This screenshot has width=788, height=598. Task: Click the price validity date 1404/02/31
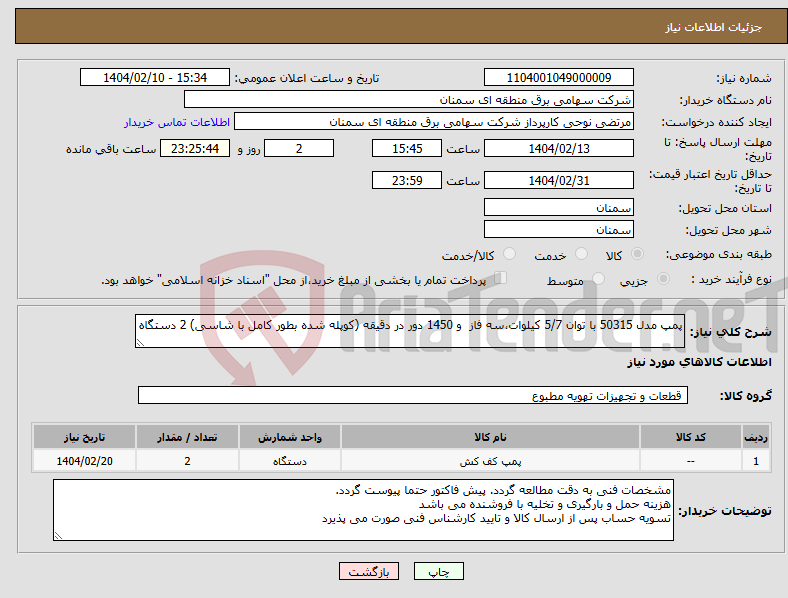[x=558, y=180]
